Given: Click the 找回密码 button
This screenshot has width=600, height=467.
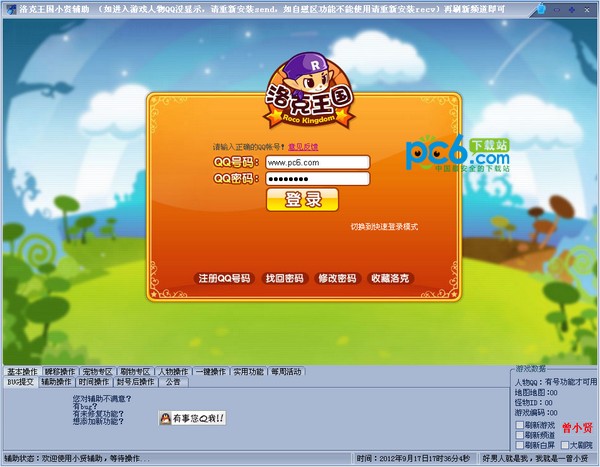Looking at the screenshot, I should 284,278.
